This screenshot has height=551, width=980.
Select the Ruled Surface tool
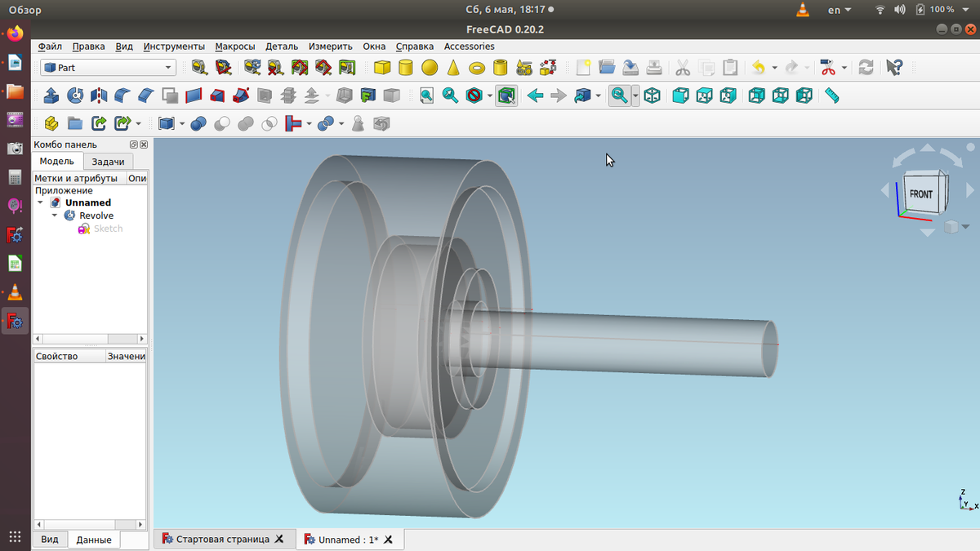pos(194,96)
